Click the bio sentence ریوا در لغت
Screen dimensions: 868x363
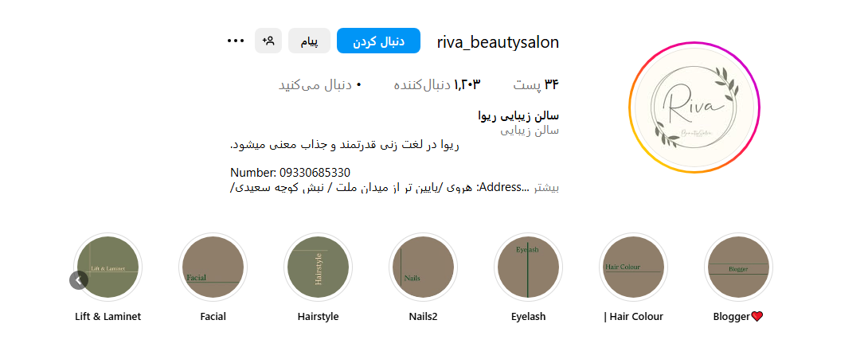344,146
